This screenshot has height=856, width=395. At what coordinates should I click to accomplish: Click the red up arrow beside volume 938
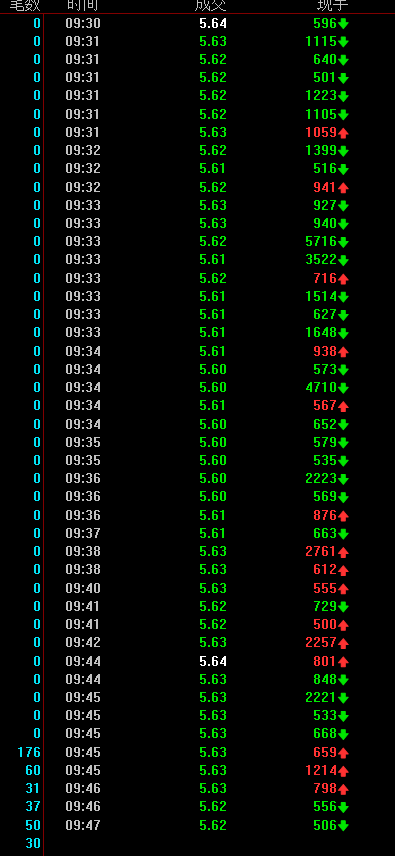click(343, 352)
